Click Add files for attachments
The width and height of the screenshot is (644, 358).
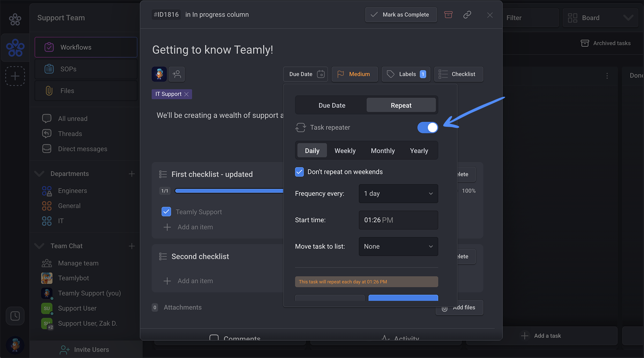(x=459, y=308)
